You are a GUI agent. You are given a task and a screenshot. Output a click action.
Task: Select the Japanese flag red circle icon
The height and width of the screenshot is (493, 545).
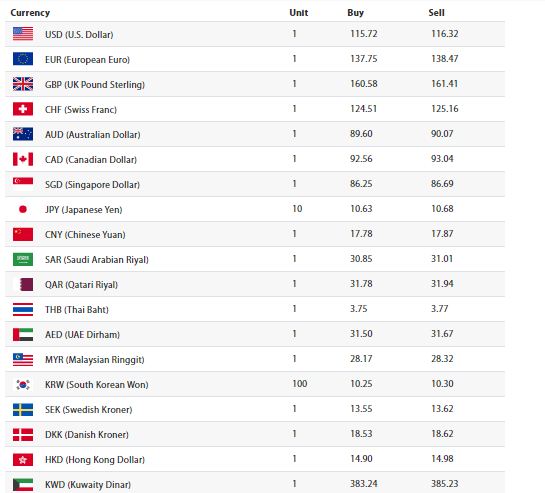(23, 209)
